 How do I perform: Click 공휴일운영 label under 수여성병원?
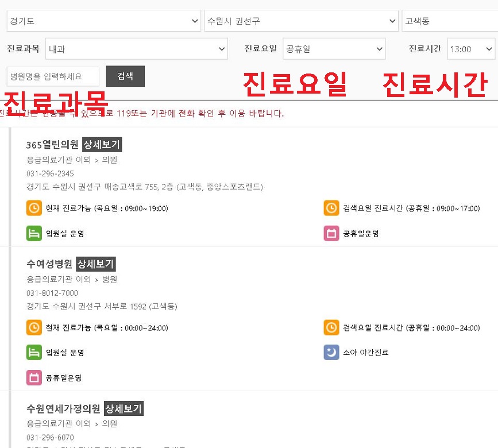pyautogui.click(x=64, y=378)
